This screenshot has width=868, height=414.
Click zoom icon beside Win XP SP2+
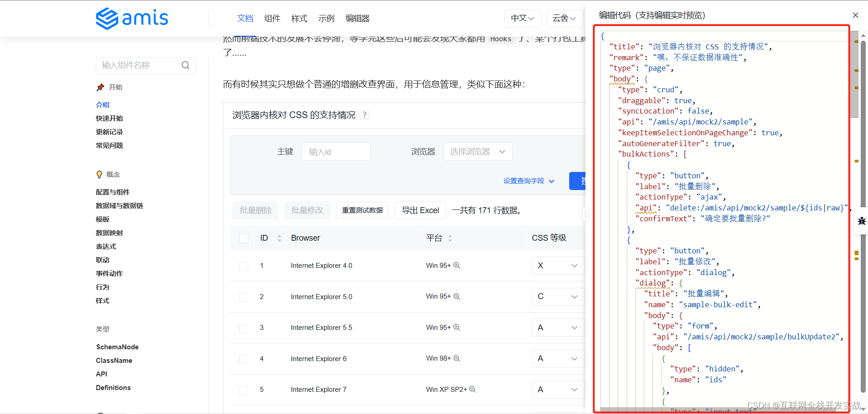click(x=472, y=389)
